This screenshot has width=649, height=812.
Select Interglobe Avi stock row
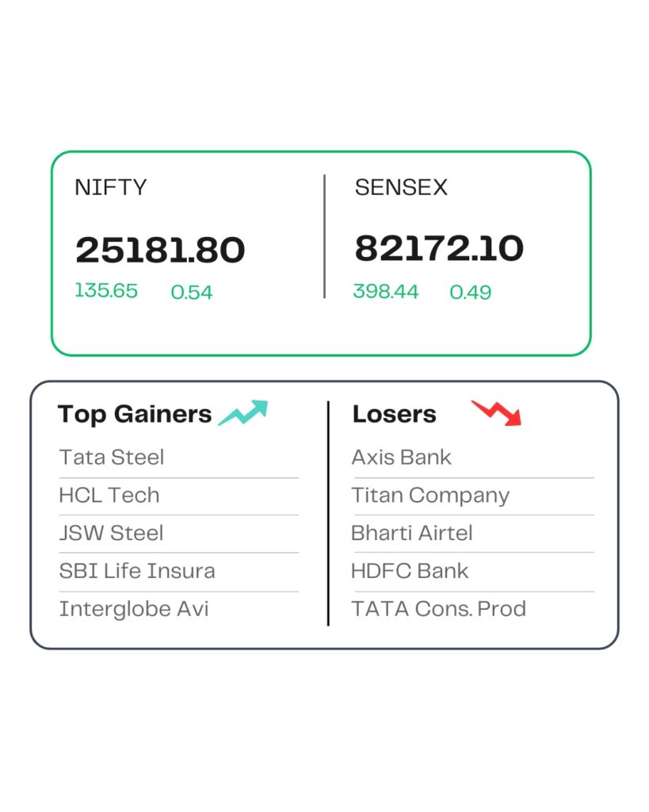click(134, 609)
